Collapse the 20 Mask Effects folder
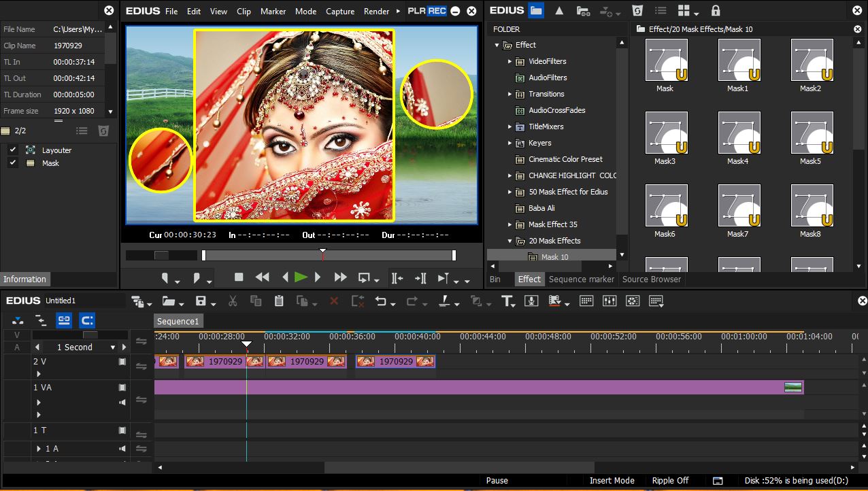This screenshot has width=868, height=491. click(510, 241)
